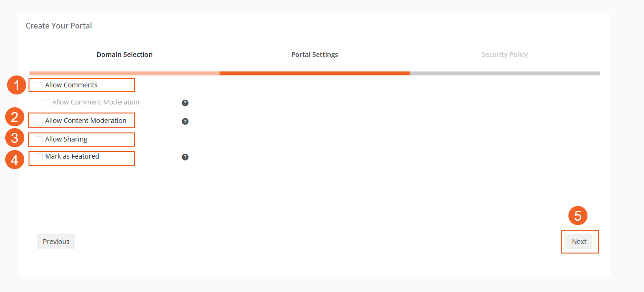Enable the Allow Sharing checkbox
Image resolution: width=644 pixels, height=292 pixels.
pos(38,139)
